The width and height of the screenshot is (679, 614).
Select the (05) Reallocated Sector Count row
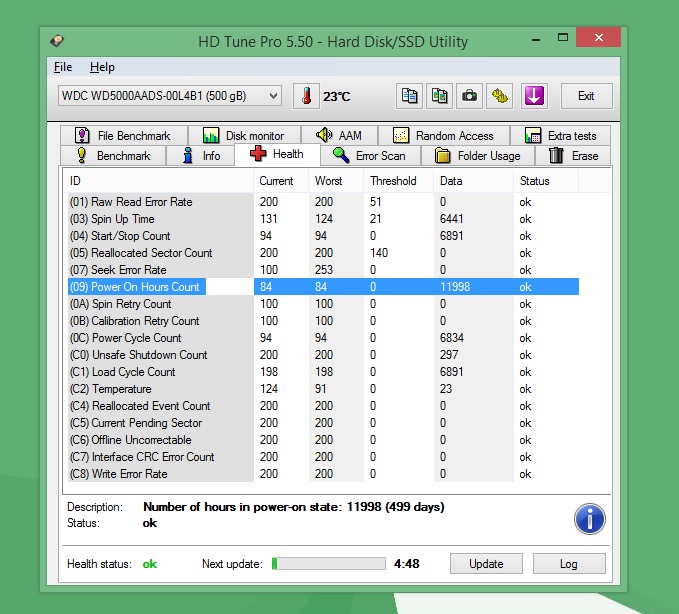tap(323, 252)
